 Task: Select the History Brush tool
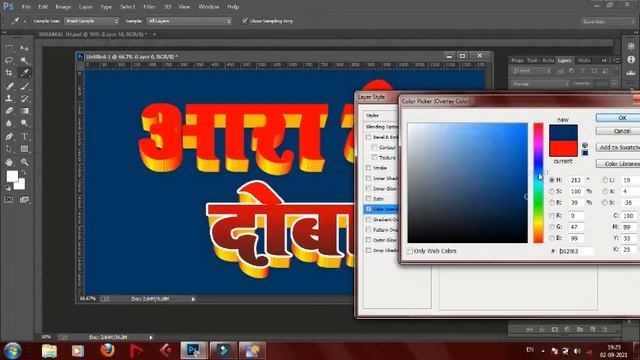click(x=24, y=98)
